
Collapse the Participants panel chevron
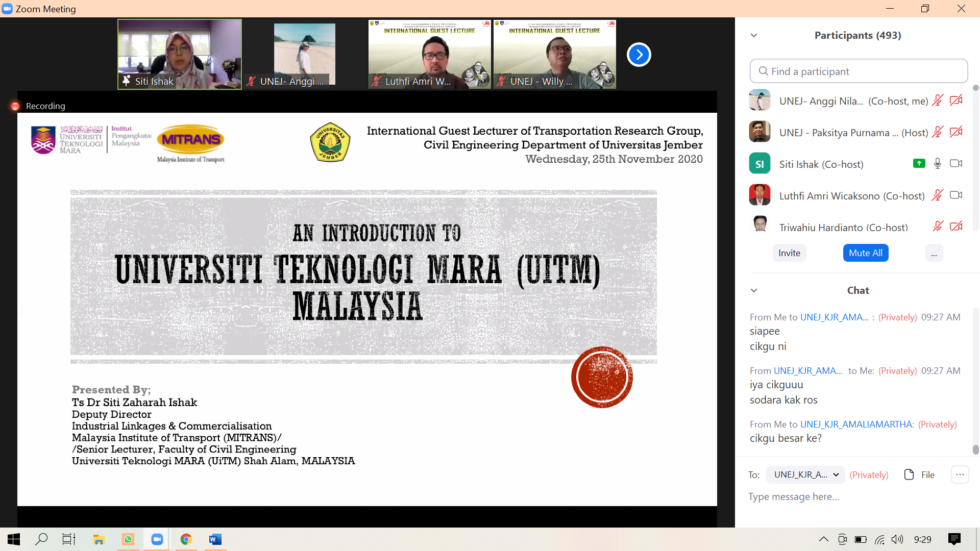tap(754, 35)
